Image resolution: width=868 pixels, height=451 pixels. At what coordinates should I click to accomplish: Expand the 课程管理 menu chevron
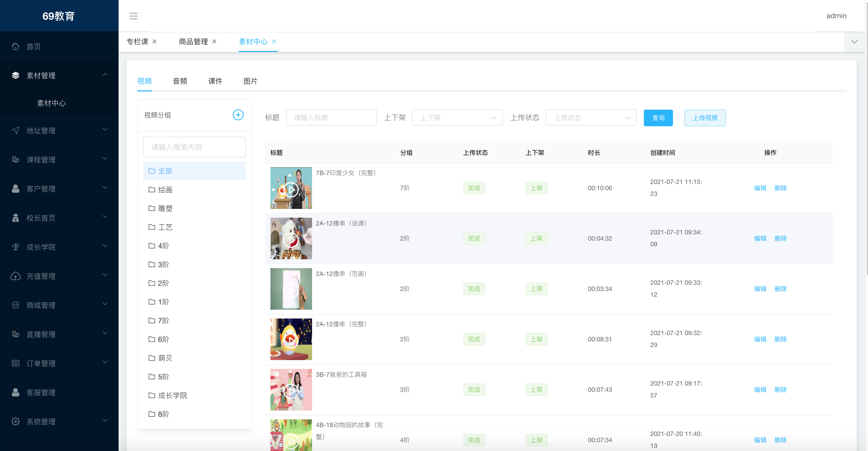point(105,158)
